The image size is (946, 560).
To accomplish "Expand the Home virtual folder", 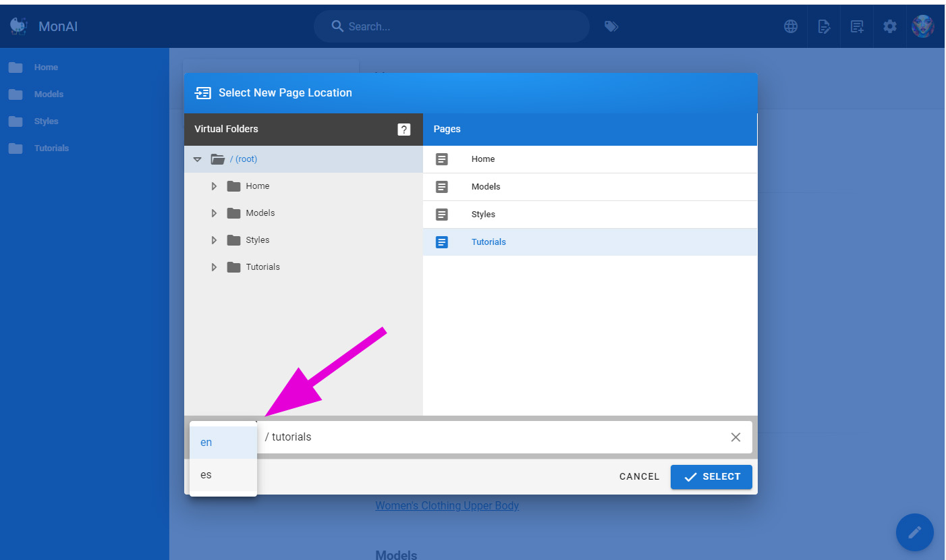I will (214, 186).
